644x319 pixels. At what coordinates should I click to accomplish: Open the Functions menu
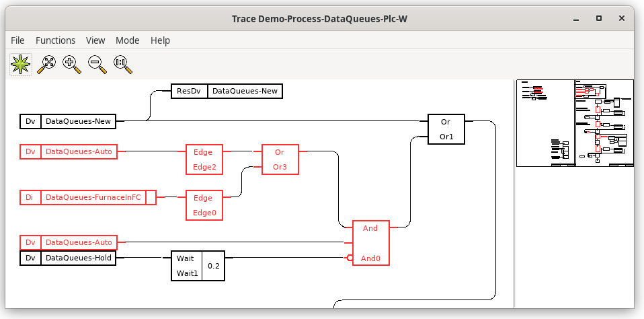pos(55,40)
